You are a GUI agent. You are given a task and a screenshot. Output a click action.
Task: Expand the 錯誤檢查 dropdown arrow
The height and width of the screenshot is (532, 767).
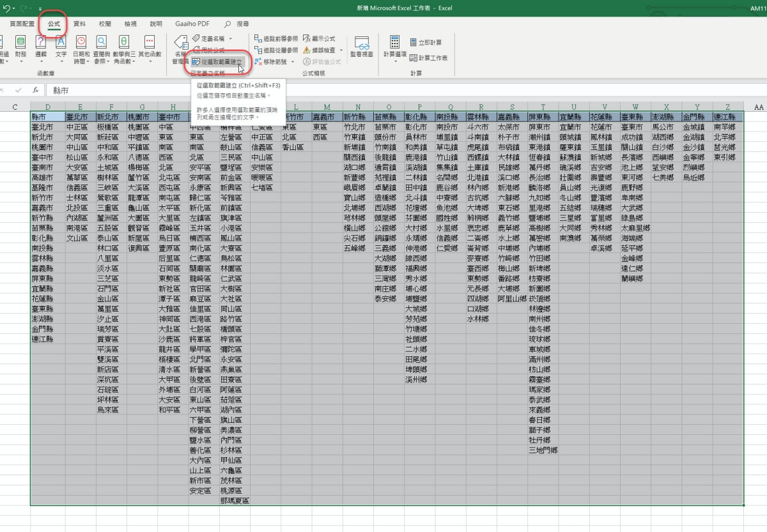[341, 50]
